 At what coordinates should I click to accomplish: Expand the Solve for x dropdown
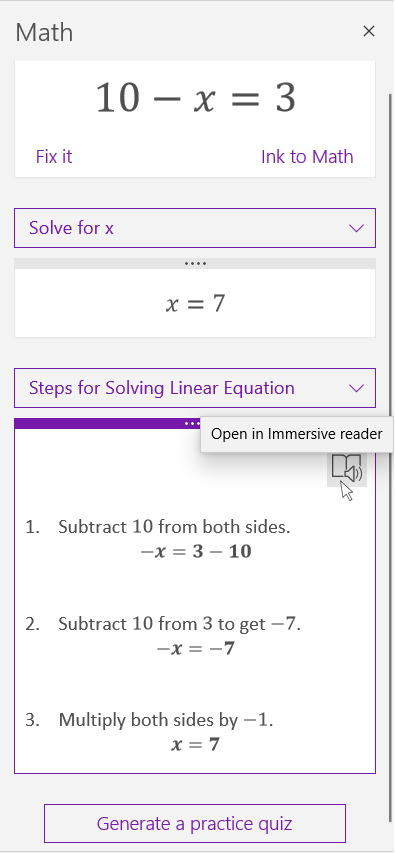tap(195, 228)
